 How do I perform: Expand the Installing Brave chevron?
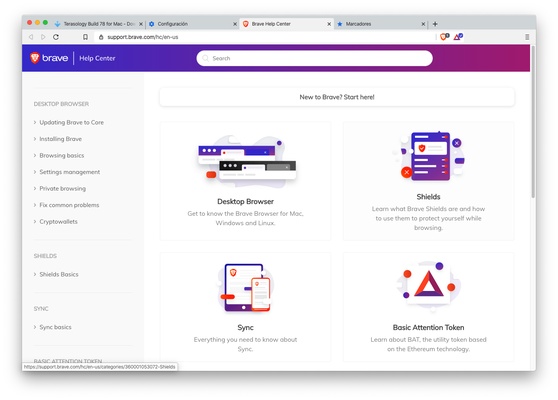click(35, 139)
